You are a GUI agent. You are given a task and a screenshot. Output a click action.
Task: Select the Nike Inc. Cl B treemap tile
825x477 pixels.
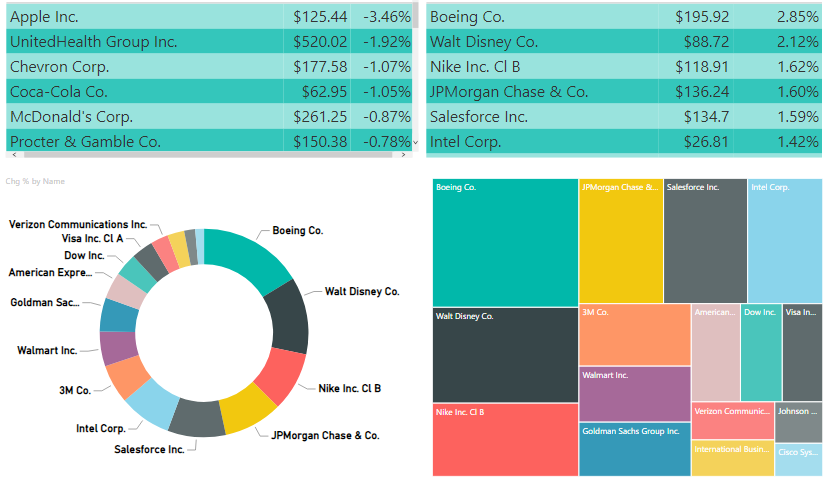pos(505,440)
